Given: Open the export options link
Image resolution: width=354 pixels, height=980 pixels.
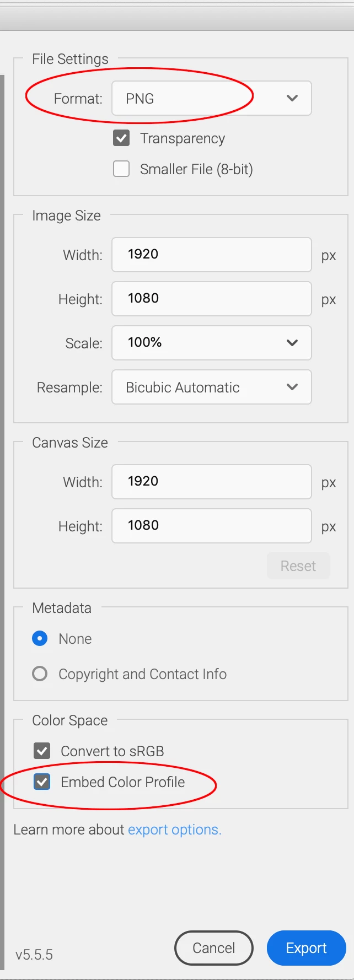Looking at the screenshot, I should 174,830.
